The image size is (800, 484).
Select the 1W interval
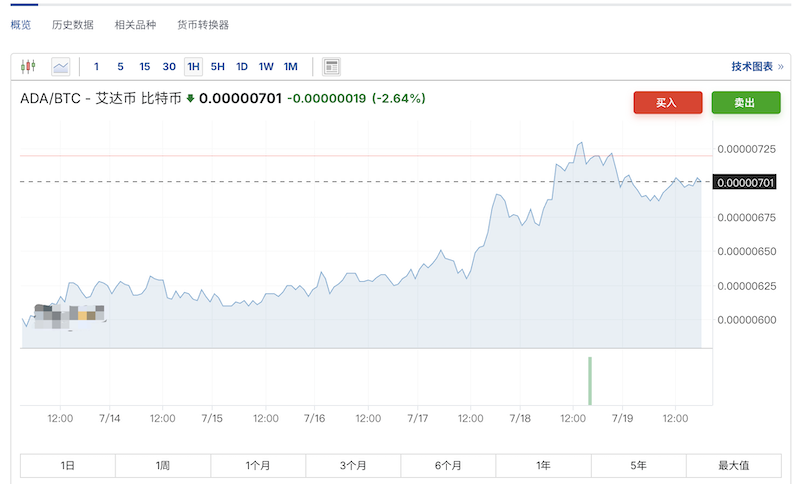coord(266,67)
